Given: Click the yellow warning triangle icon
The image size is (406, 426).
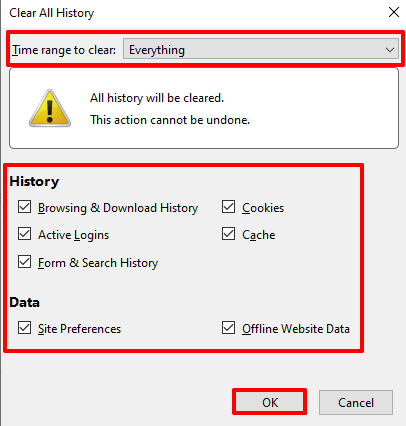Looking at the screenshot, I should [x=50, y=108].
